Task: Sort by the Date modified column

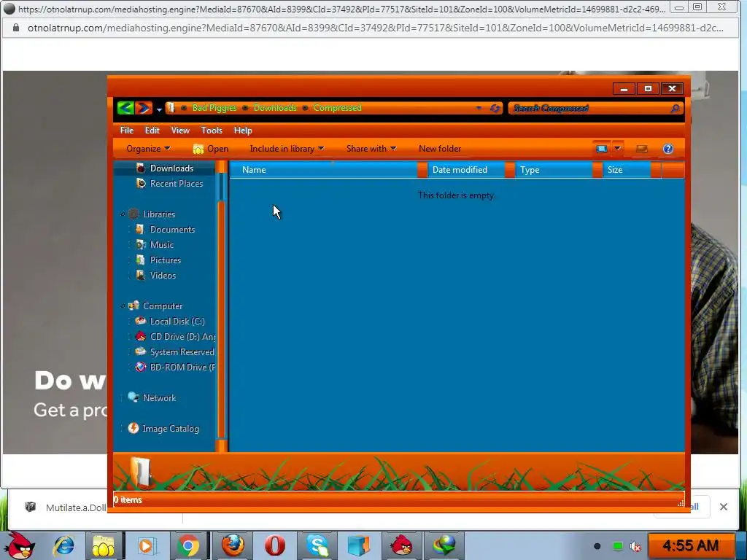Action: tap(466, 170)
